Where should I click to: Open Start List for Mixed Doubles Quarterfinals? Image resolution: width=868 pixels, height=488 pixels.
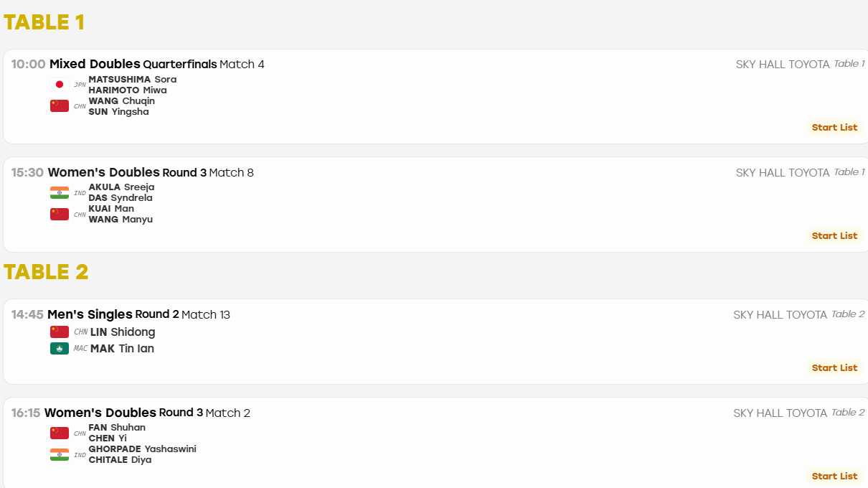pos(834,128)
